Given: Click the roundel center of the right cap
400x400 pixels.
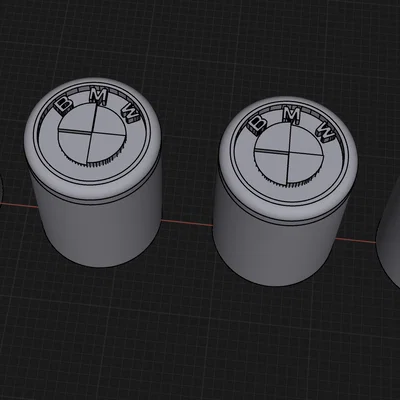Looking at the screenshot, I should pos(289,153).
